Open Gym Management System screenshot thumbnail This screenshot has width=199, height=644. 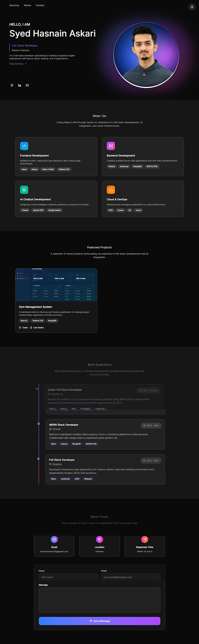coord(56,285)
